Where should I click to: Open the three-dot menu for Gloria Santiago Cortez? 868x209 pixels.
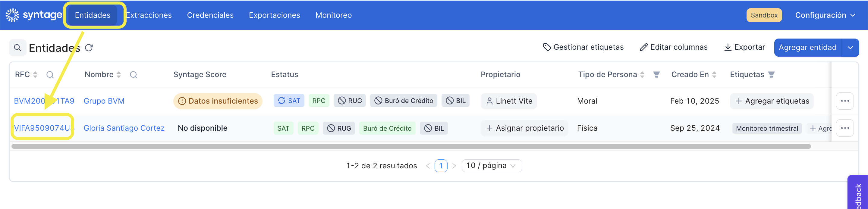844,128
